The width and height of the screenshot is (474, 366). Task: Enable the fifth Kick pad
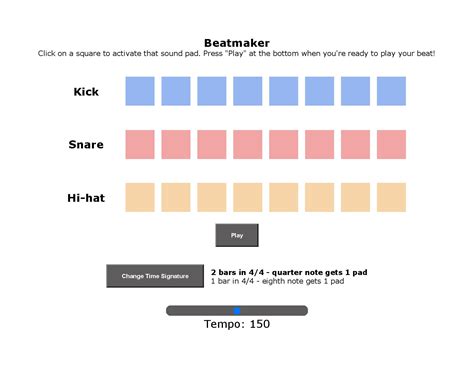point(284,91)
